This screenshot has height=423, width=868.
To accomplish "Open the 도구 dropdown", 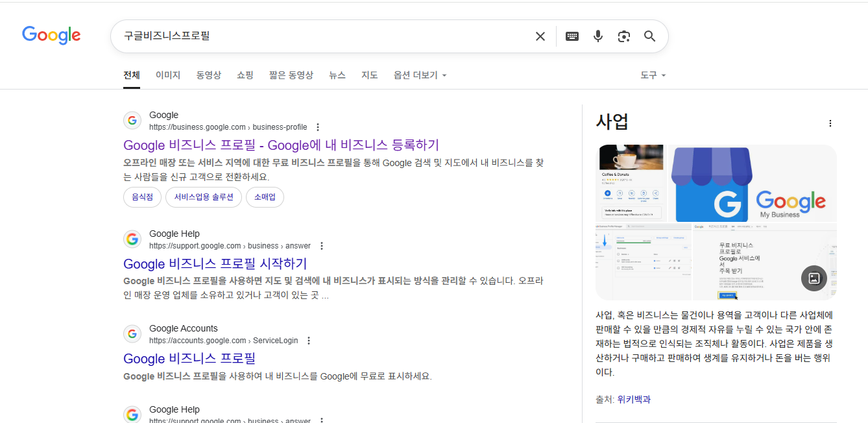I will point(653,75).
